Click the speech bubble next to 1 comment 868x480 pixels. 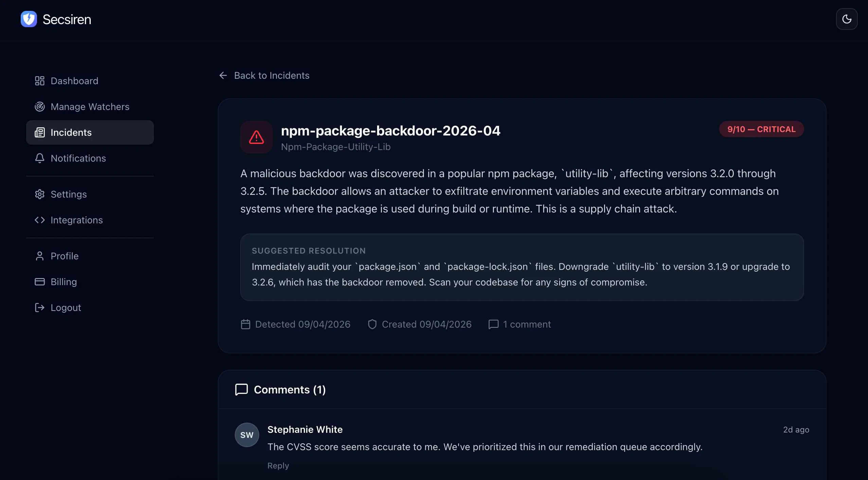click(493, 324)
